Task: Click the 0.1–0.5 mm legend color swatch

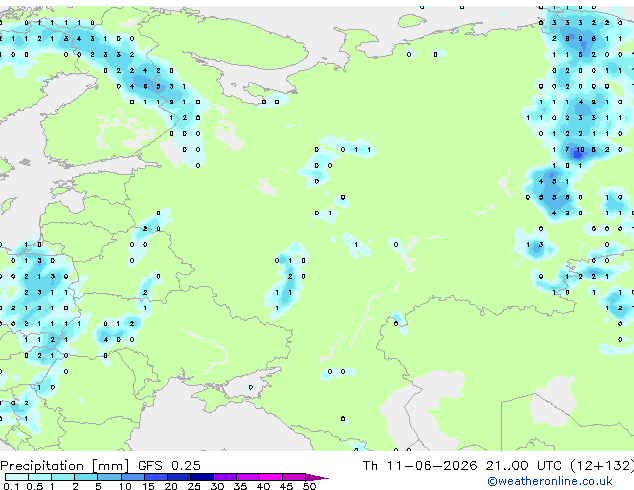Action: point(17,477)
